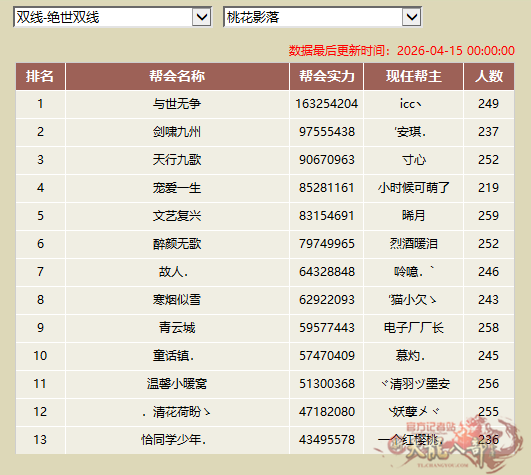Select guild name 青云城
531x475 pixels.
[x=177, y=328]
